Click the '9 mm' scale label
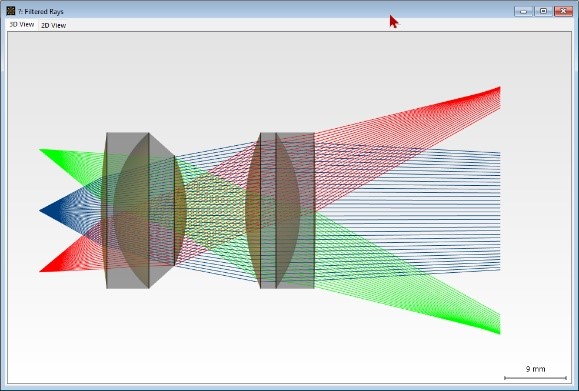Viewport: 579px width, 391px height. [535, 369]
